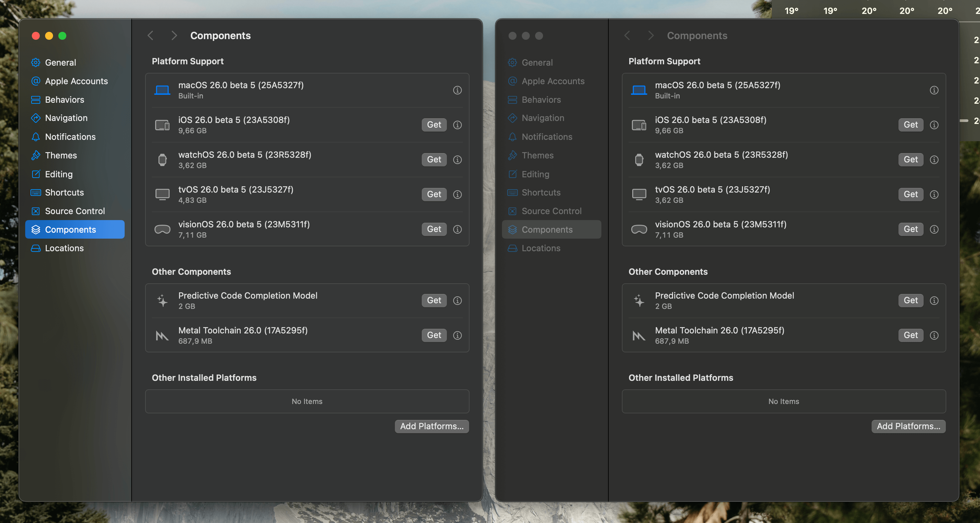The height and width of the screenshot is (523, 980).
Task: Get visionOS 26.0 beta 5 in left window
Action: pyautogui.click(x=434, y=229)
